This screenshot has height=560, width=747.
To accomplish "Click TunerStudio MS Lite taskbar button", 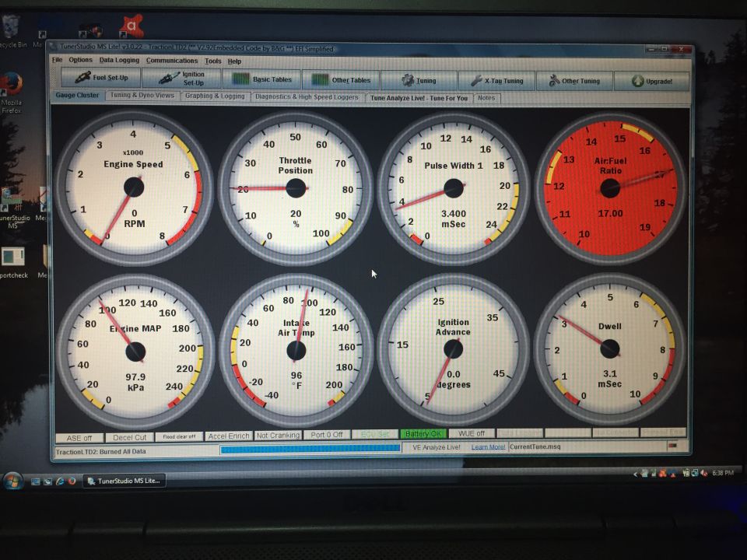I will point(124,481).
